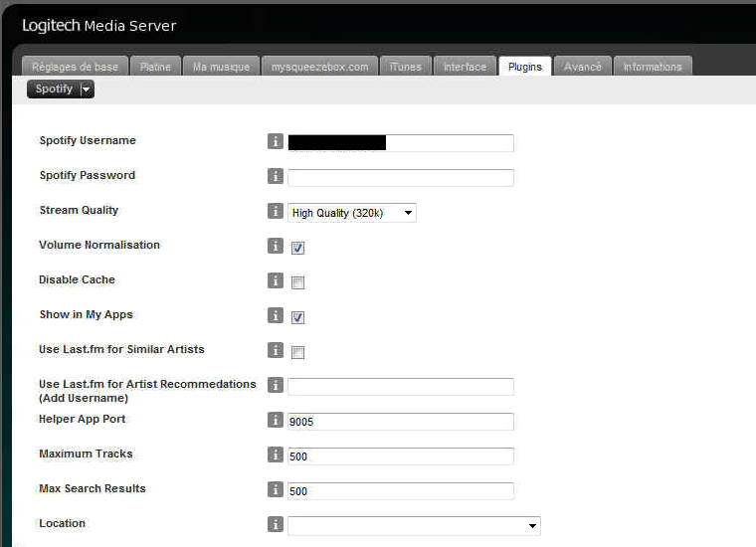Image resolution: width=756 pixels, height=547 pixels.
Task: Open info icon for Spotify Password
Action: tap(276, 176)
